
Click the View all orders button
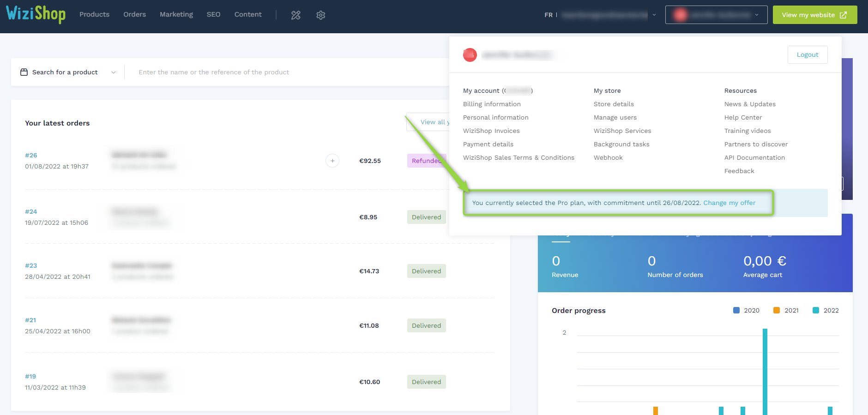point(428,122)
